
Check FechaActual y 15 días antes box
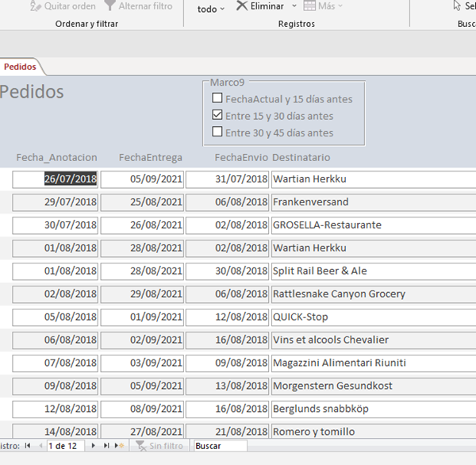pos(217,98)
